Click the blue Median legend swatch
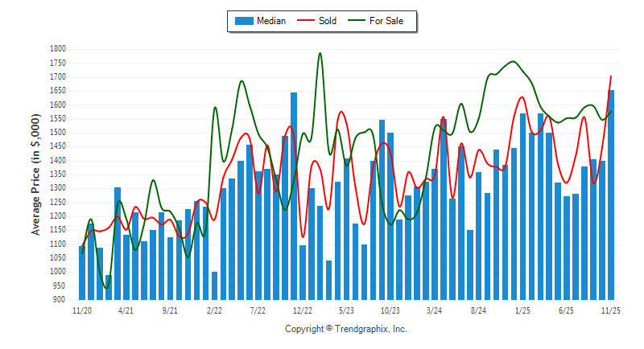644x349 pixels. pyautogui.click(x=243, y=21)
